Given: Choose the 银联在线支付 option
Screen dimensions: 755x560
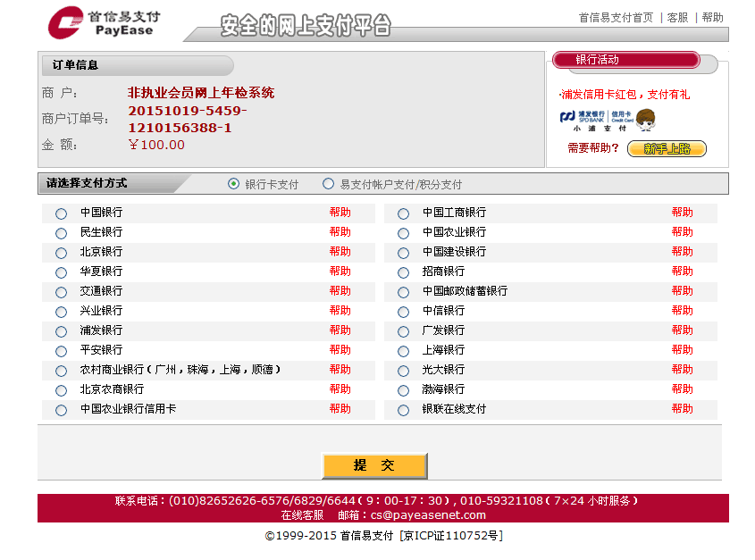Looking at the screenshot, I should click(403, 408).
